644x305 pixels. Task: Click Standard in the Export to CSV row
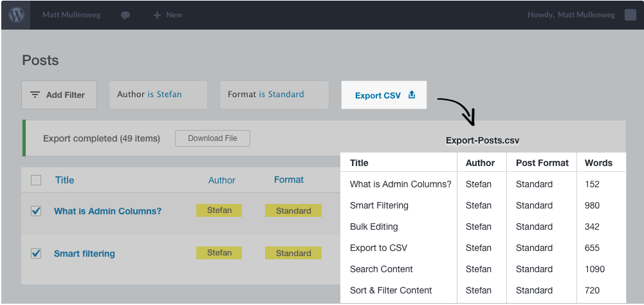pos(534,248)
